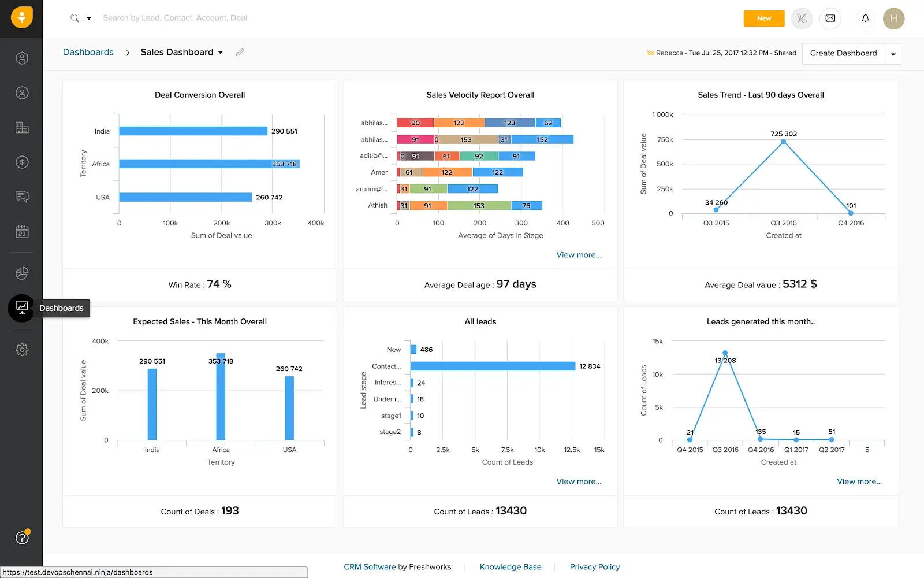Select the Reports pie chart icon
The height and width of the screenshot is (578, 924).
click(x=21, y=273)
